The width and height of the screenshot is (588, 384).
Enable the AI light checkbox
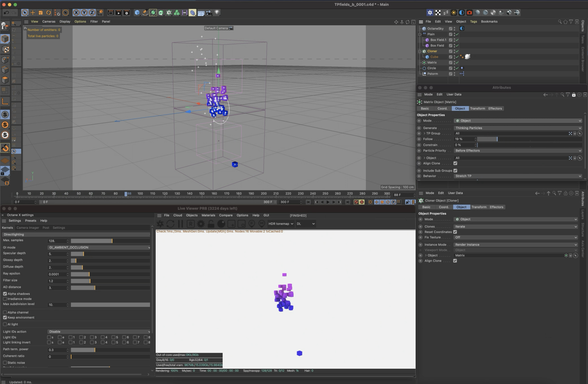5,324
